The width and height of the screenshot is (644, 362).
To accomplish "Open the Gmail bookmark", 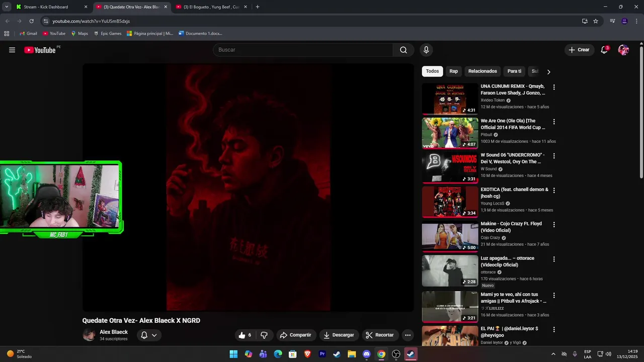I will point(28,34).
